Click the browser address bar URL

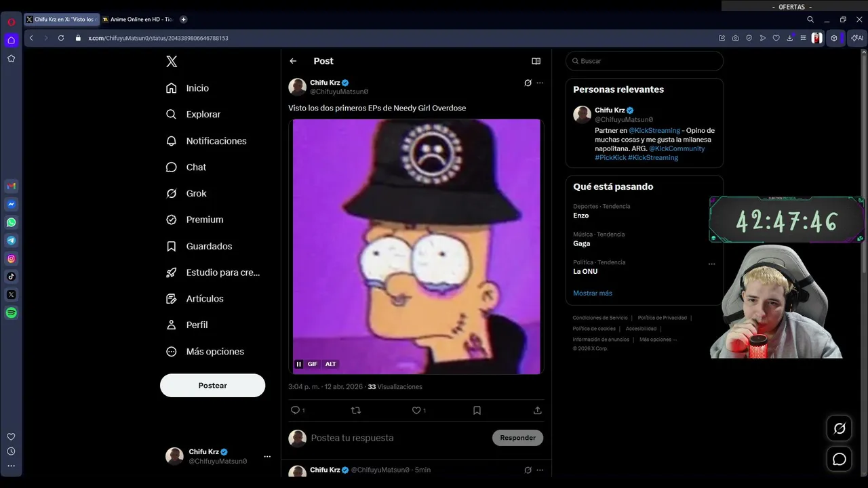coord(158,38)
